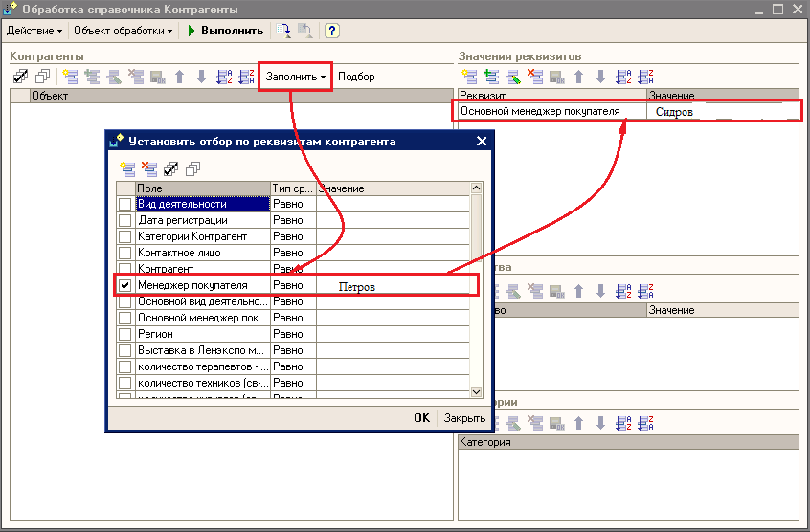Viewport: 810px width, 532px height.
Task: Click Закрыть button in filter dialog
Action: pos(464,418)
